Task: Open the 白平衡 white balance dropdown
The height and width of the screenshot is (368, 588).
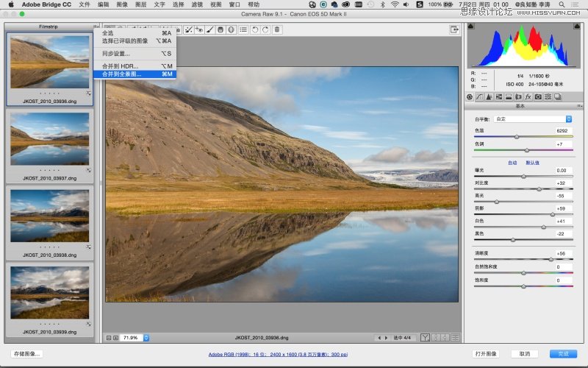Action: click(534, 118)
